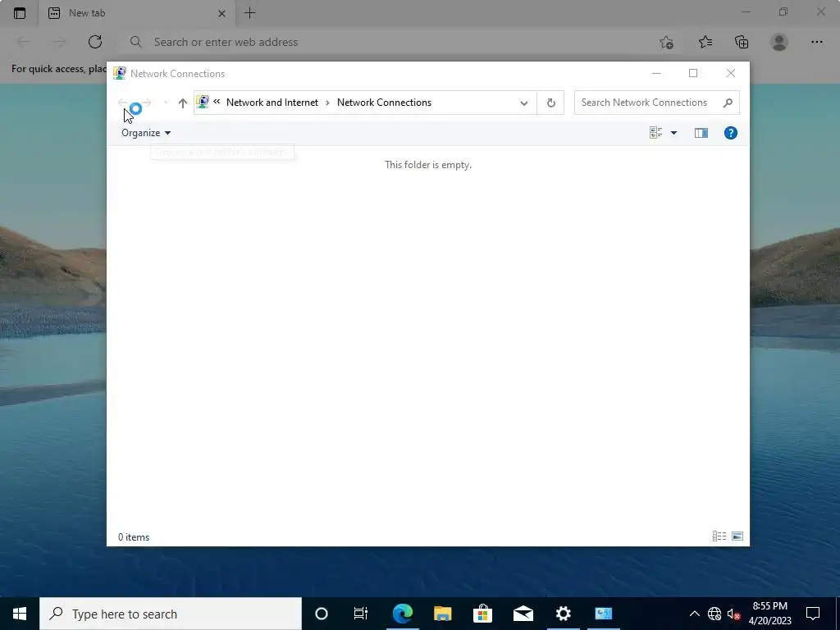The height and width of the screenshot is (630, 840).
Task: Go up one level in Network Connections
Action: (x=183, y=103)
